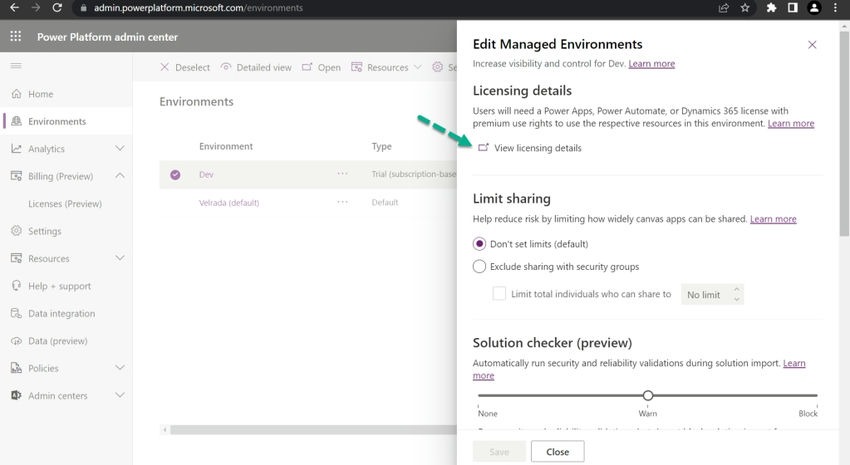Collapse the Billing (Preview) section
Image resolution: width=850 pixels, height=465 pixels.
coord(120,176)
